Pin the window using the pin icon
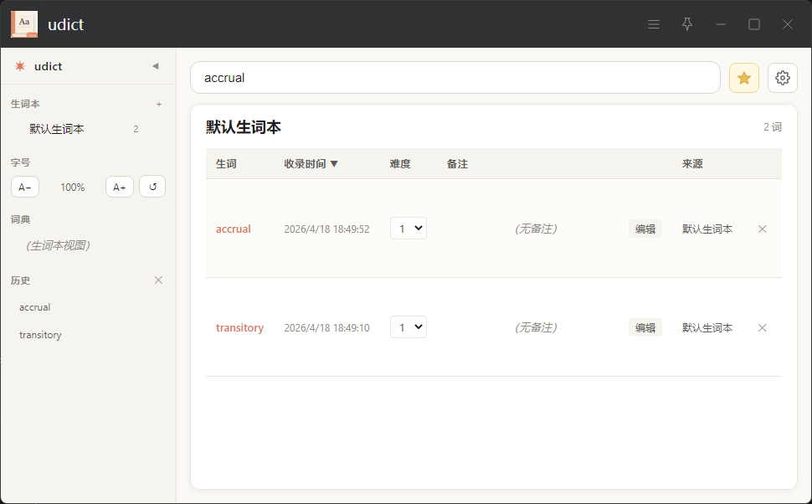Image resolution: width=812 pixels, height=504 pixels. (687, 24)
